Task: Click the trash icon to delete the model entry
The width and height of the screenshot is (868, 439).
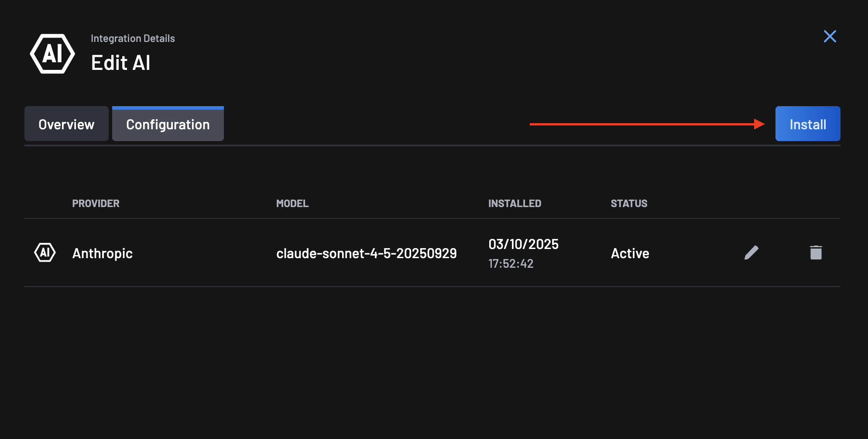Action: (816, 252)
